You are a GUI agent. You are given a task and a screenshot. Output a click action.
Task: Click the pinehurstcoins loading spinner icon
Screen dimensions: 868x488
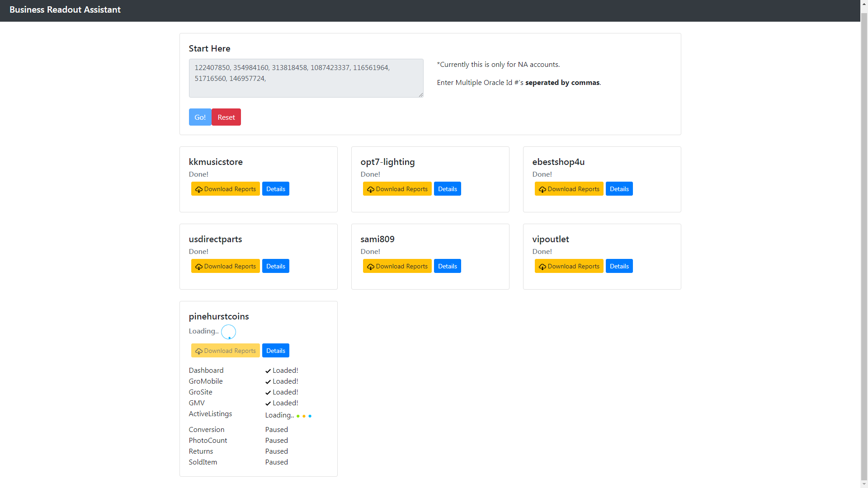tap(228, 332)
